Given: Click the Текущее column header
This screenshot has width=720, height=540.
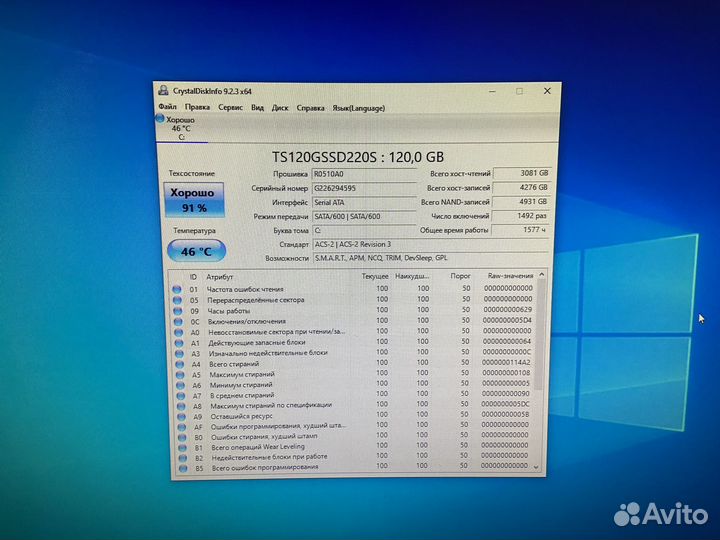Looking at the screenshot, I should click(x=375, y=276).
